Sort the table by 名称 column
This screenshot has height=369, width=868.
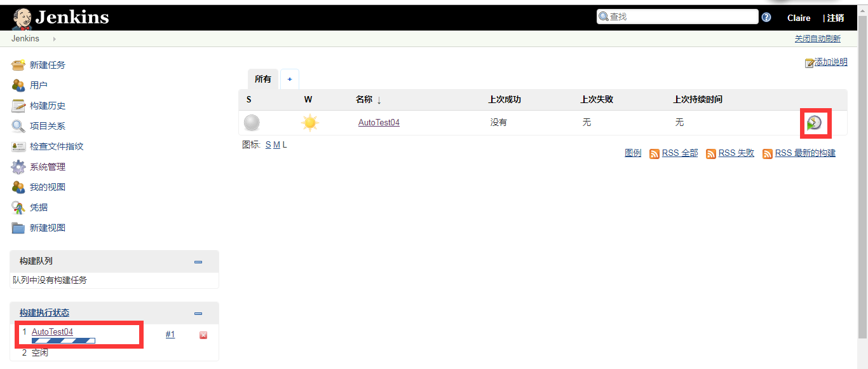(369, 100)
